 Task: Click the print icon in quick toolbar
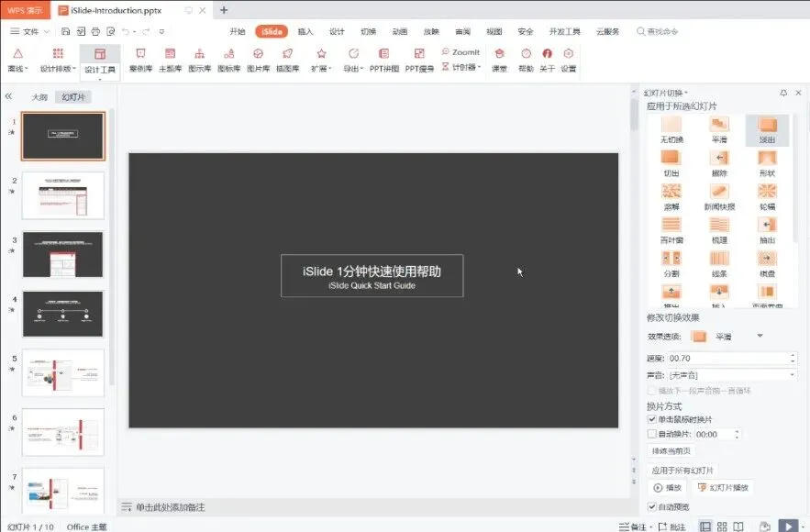[x=95, y=31]
